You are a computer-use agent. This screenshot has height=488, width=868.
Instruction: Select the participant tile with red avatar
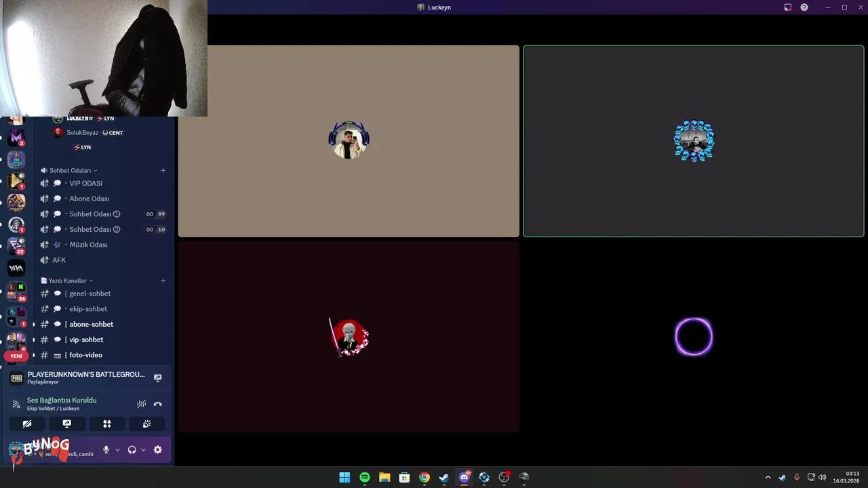coord(349,337)
